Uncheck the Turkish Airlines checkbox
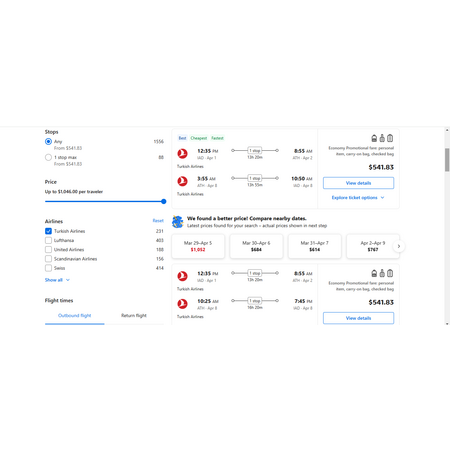This screenshot has height=450, width=450. coord(48,231)
